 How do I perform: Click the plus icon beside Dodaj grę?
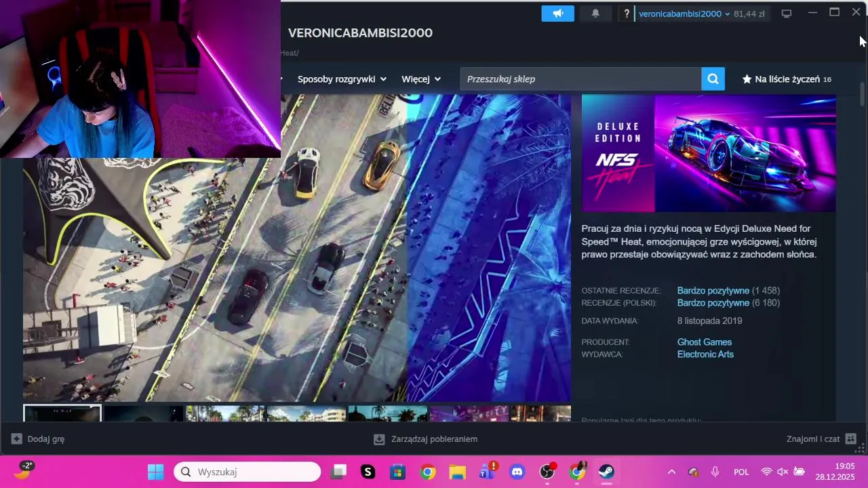(17, 439)
